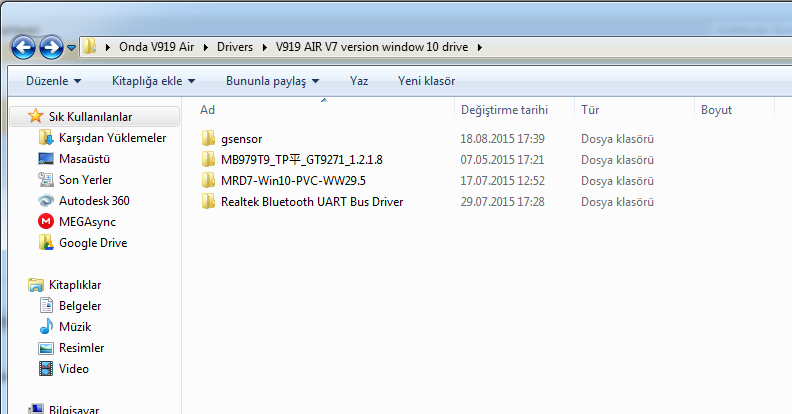Select V919 AIR V7 version breadcrumb
The height and width of the screenshot is (414, 792).
point(372,47)
